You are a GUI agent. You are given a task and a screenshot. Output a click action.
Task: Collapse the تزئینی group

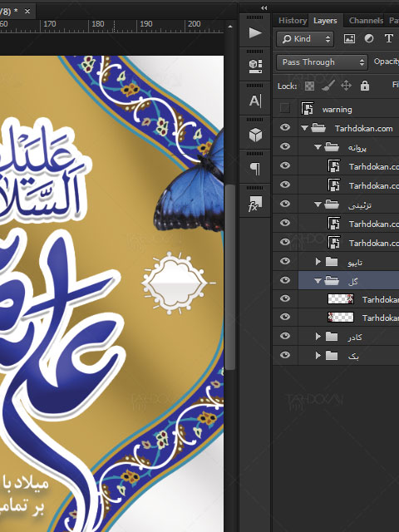(x=318, y=204)
